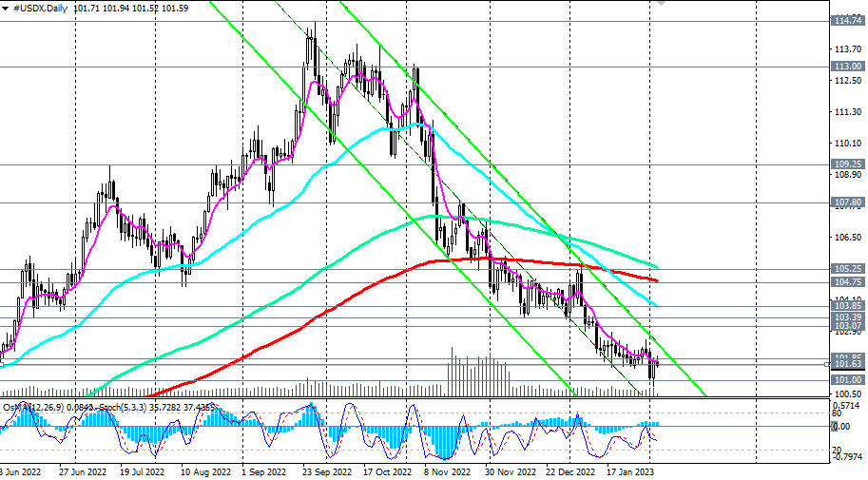This screenshot has width=868, height=480.
Task: Click the 105.25 resistance level label
Action: click(x=847, y=269)
